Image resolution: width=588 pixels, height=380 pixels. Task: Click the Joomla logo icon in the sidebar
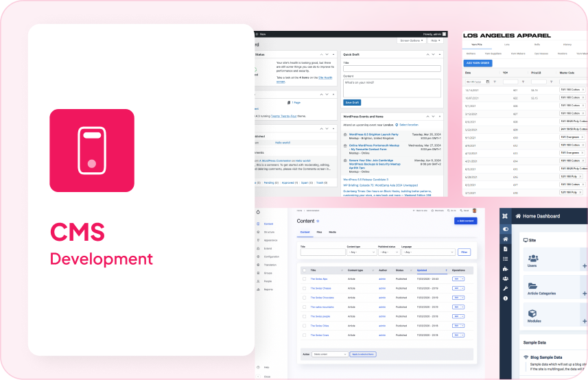point(506,216)
